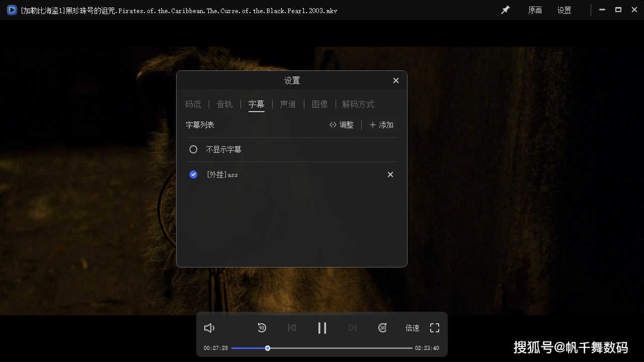Click the playback progress slider handle
The width and height of the screenshot is (644, 362).
point(268,348)
